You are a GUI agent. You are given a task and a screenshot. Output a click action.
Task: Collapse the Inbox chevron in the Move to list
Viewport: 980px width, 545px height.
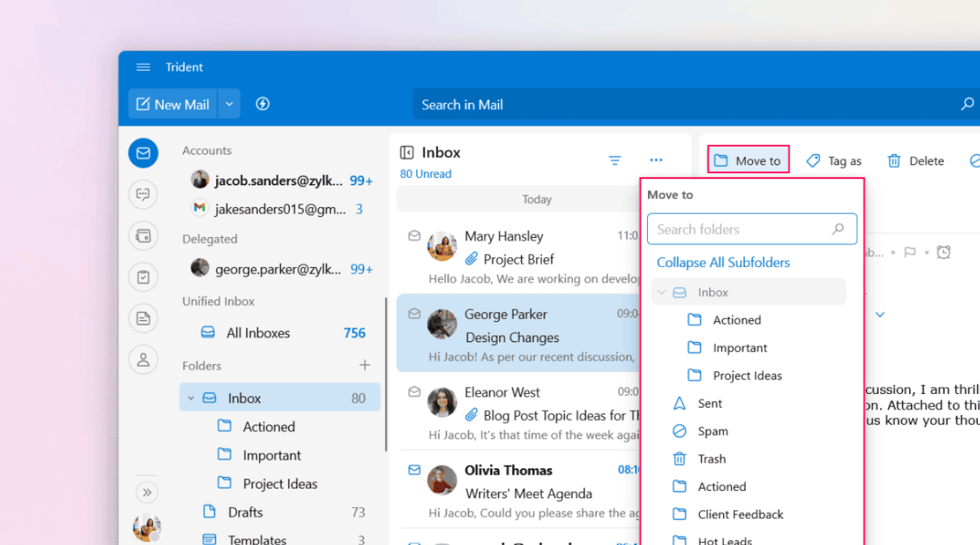point(662,293)
